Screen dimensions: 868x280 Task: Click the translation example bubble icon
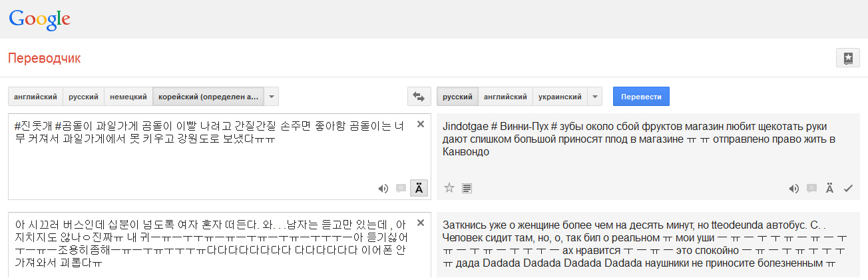[811, 189]
